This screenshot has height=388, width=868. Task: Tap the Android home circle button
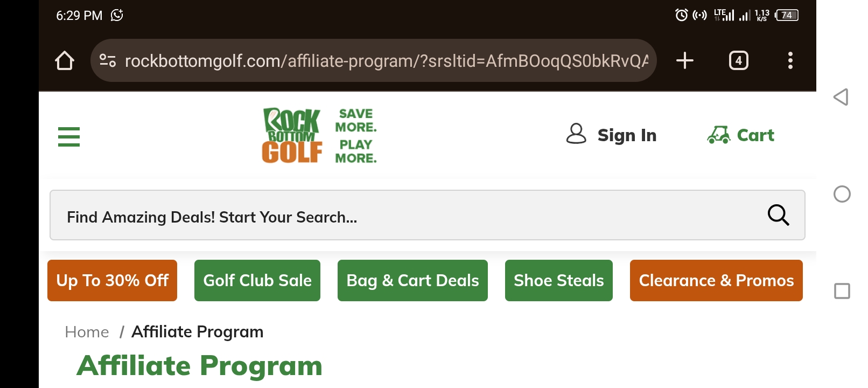point(842,194)
